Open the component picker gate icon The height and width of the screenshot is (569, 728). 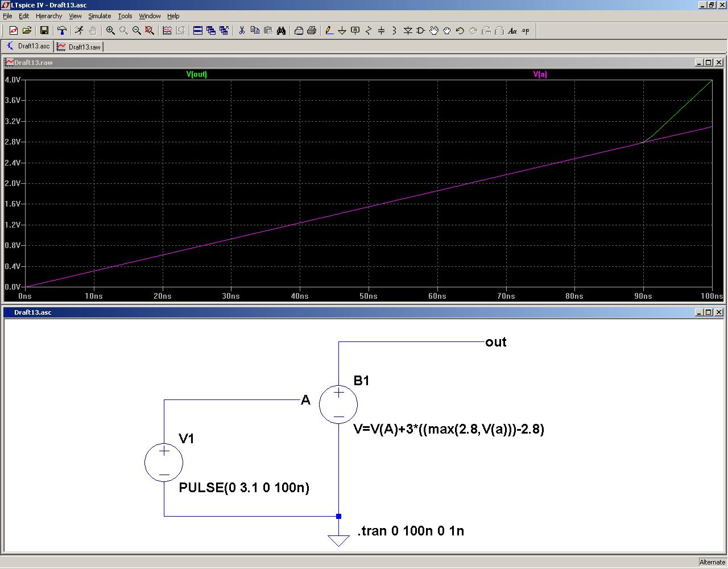tap(421, 31)
